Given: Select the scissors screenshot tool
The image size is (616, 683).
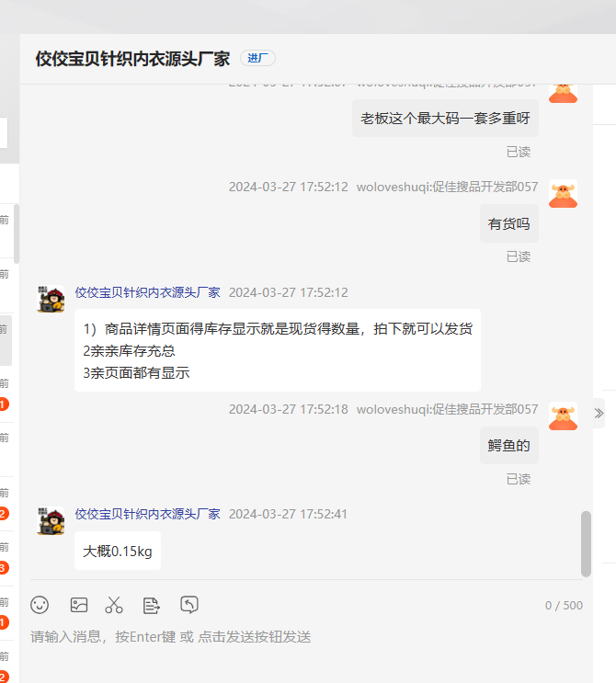Looking at the screenshot, I should tap(114, 605).
